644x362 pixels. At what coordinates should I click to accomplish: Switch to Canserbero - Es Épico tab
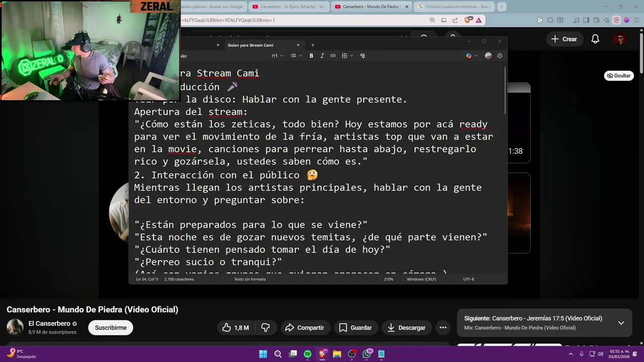pos(289,7)
